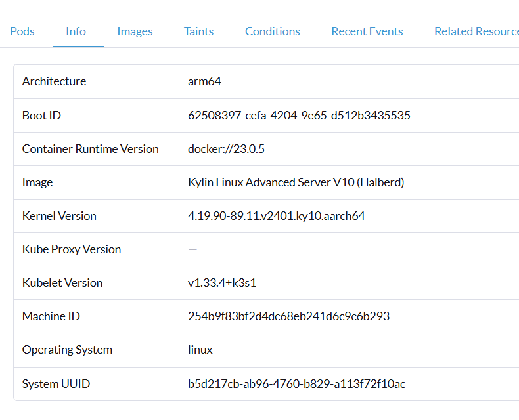Open the Images tab
519x420 pixels.
coord(135,31)
